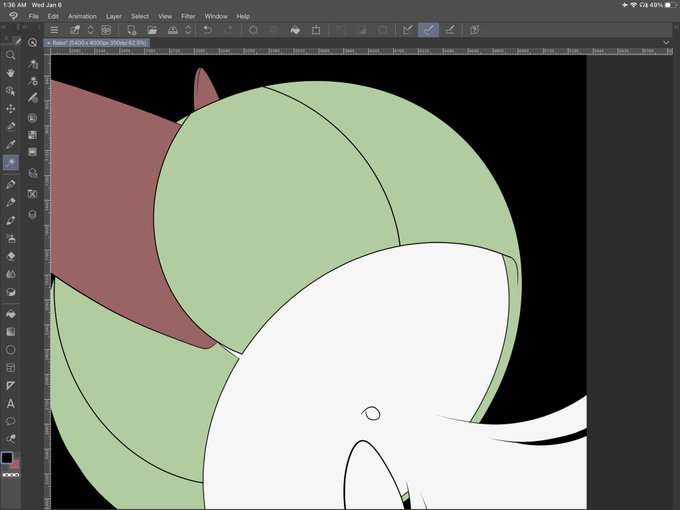Select the Brush tool
The image size is (680, 510).
10,220
